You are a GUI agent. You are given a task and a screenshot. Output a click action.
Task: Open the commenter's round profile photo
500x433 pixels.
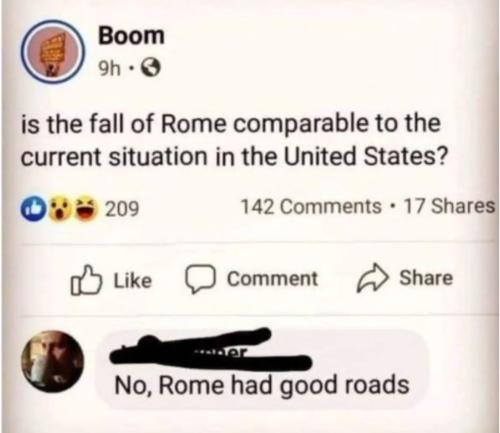(x=52, y=361)
